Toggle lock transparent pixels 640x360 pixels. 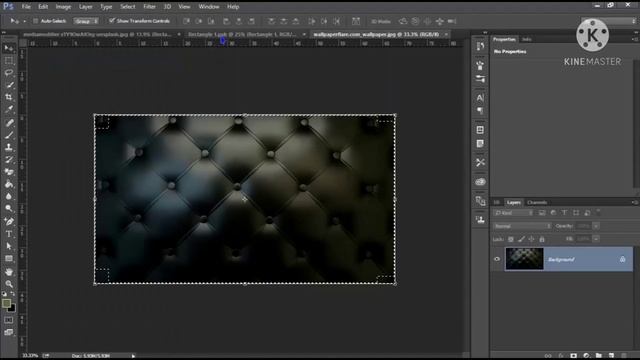pos(511,239)
